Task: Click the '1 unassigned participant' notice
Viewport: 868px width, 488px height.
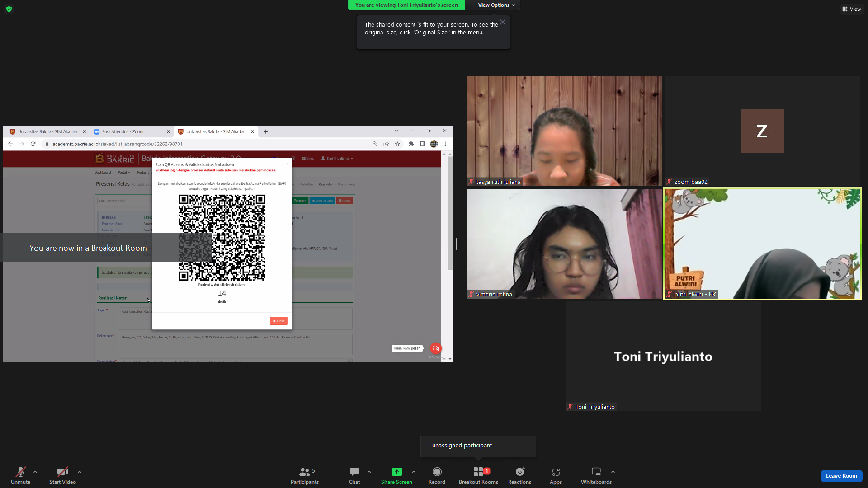Action: 478,446
